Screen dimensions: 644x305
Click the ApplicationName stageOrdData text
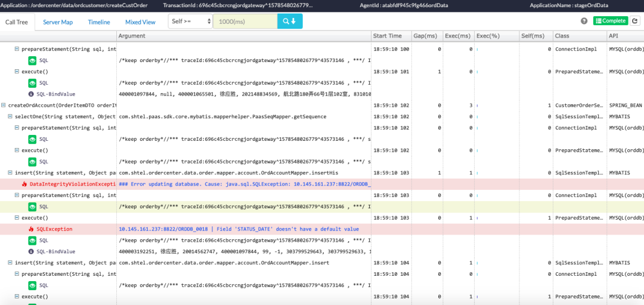tap(569, 6)
